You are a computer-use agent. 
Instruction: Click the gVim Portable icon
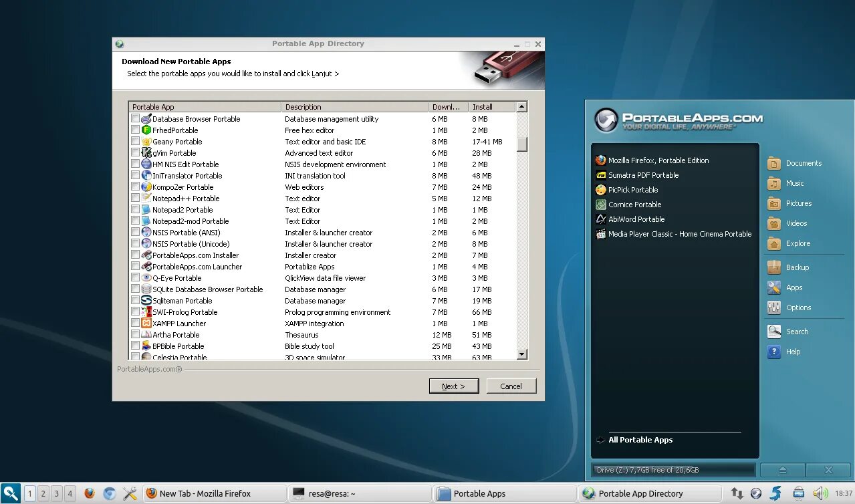pyautogui.click(x=146, y=153)
